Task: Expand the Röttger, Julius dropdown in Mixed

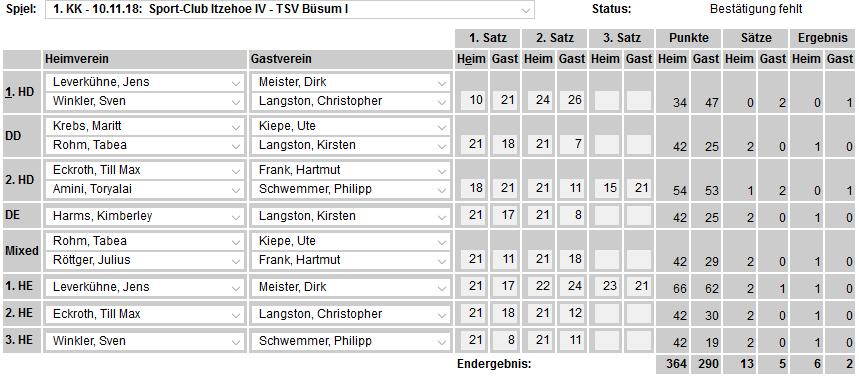Action: tap(145, 260)
